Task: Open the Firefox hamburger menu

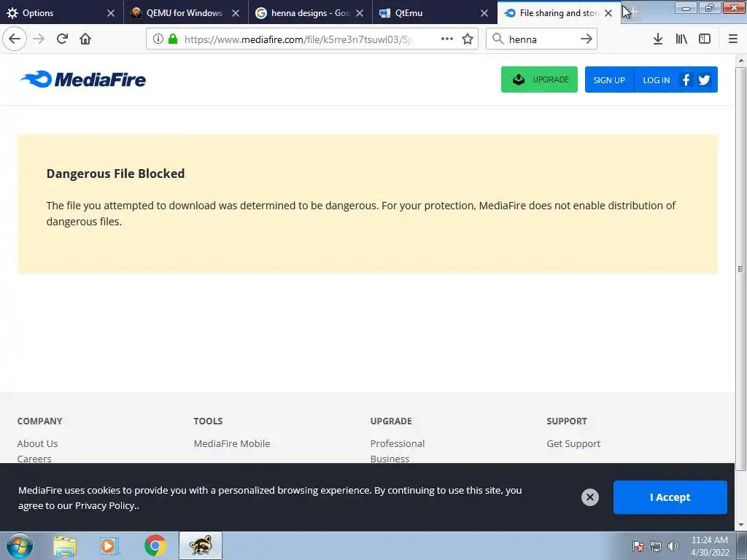Action: (732, 39)
